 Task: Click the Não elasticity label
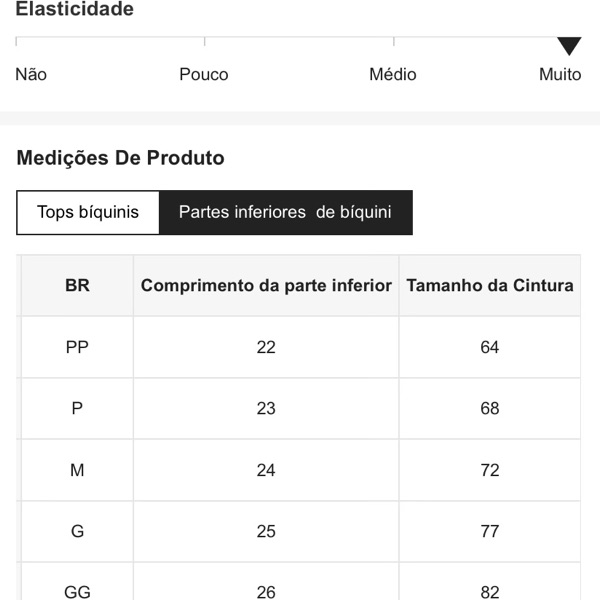pos(31,75)
